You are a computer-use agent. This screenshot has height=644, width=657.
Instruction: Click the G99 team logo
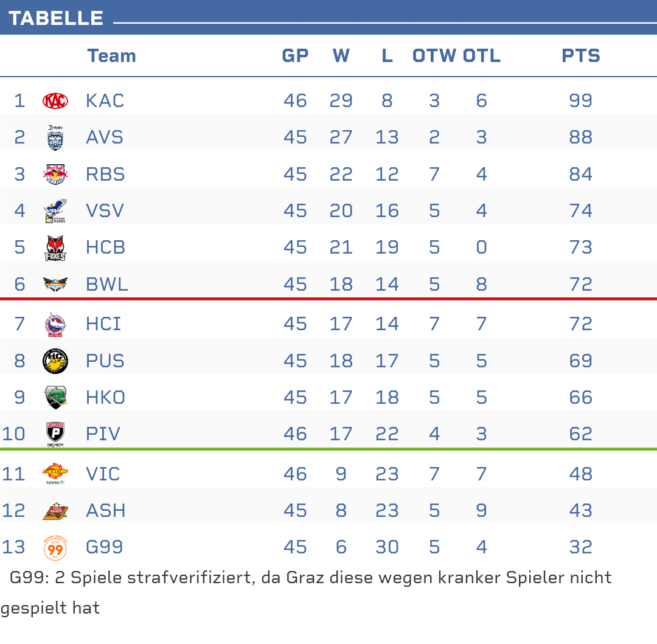click(55, 547)
